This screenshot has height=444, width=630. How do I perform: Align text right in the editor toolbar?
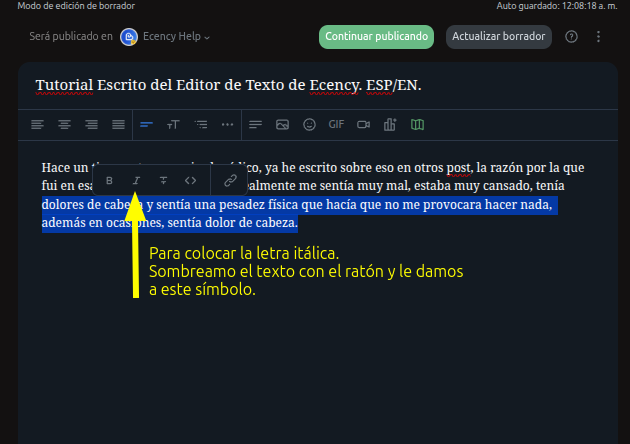coord(91,125)
